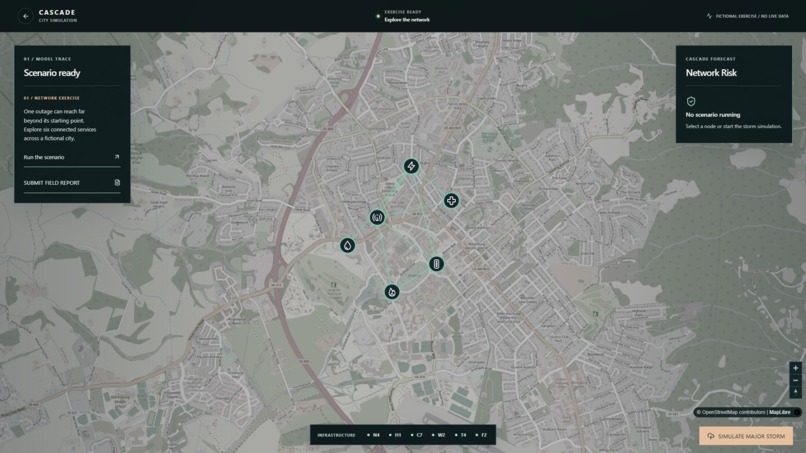The height and width of the screenshot is (453, 806).
Task: Click the document icon beside Submit Field Report
Action: [x=117, y=183]
